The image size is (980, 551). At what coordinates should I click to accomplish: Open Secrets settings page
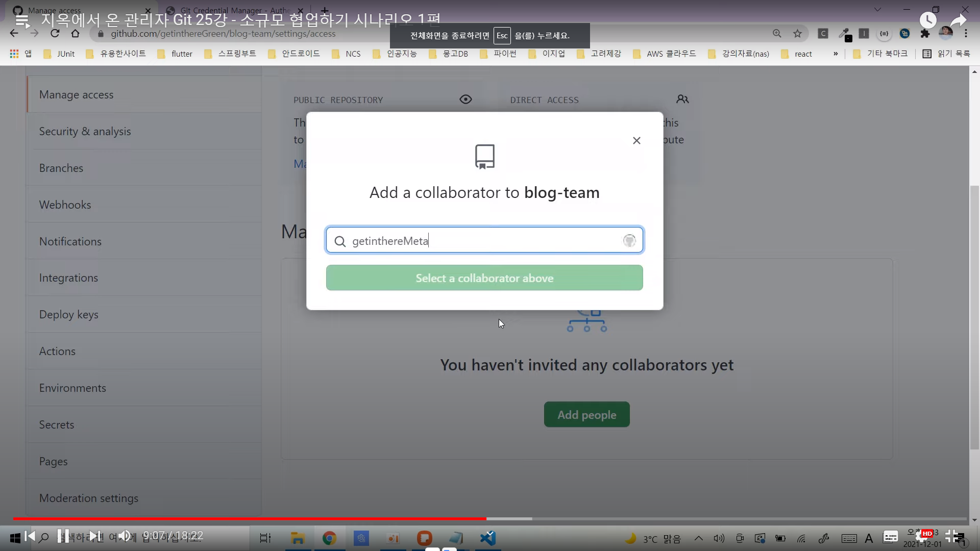pos(144,424)
